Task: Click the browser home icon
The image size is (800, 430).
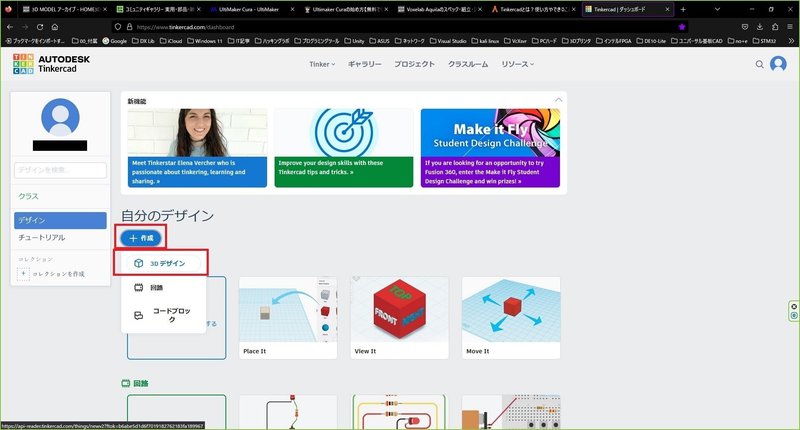Action: [x=55, y=27]
